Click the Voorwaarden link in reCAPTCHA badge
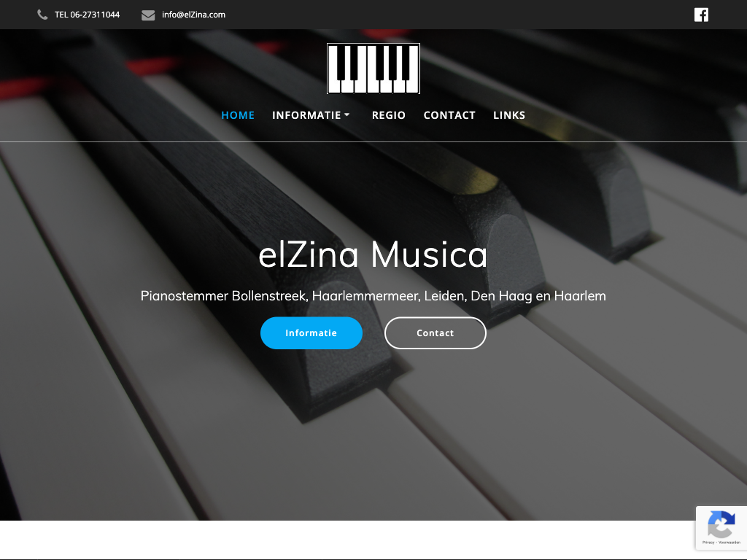 [x=729, y=542]
